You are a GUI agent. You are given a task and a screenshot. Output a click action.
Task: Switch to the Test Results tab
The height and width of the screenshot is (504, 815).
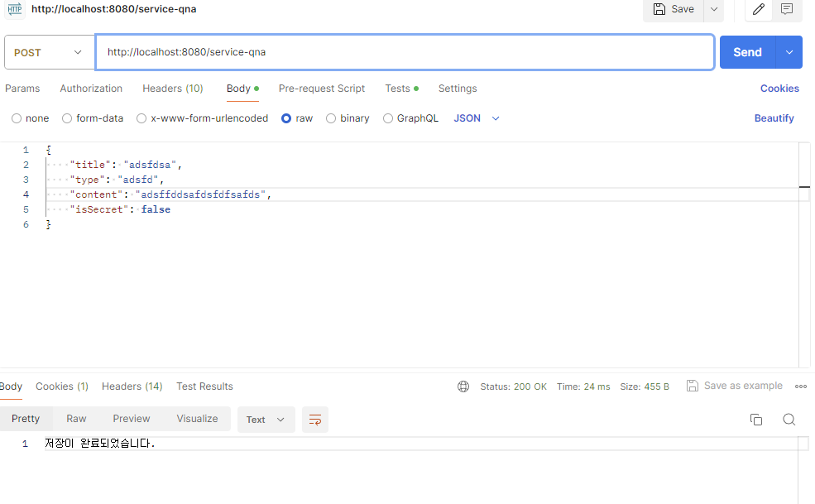204,386
